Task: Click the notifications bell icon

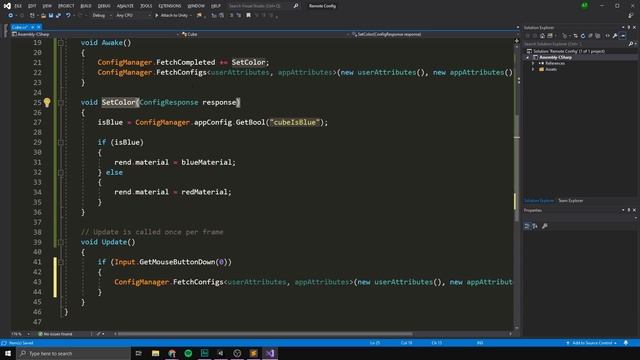Action: pyautogui.click(x=626, y=343)
